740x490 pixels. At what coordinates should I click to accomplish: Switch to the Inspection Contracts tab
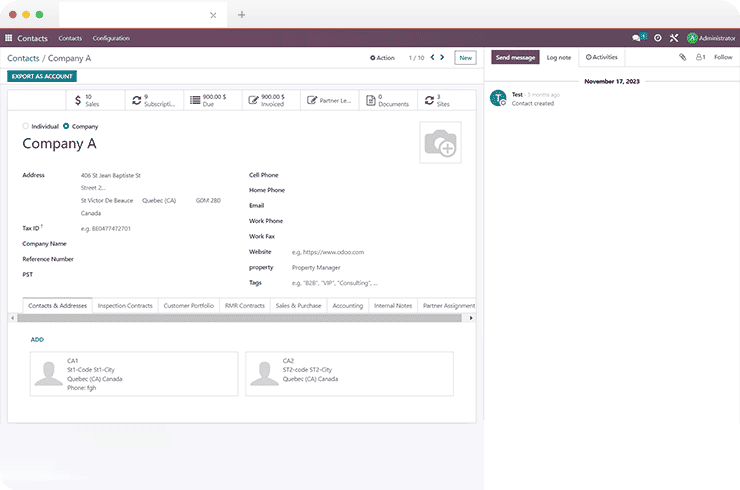125,305
